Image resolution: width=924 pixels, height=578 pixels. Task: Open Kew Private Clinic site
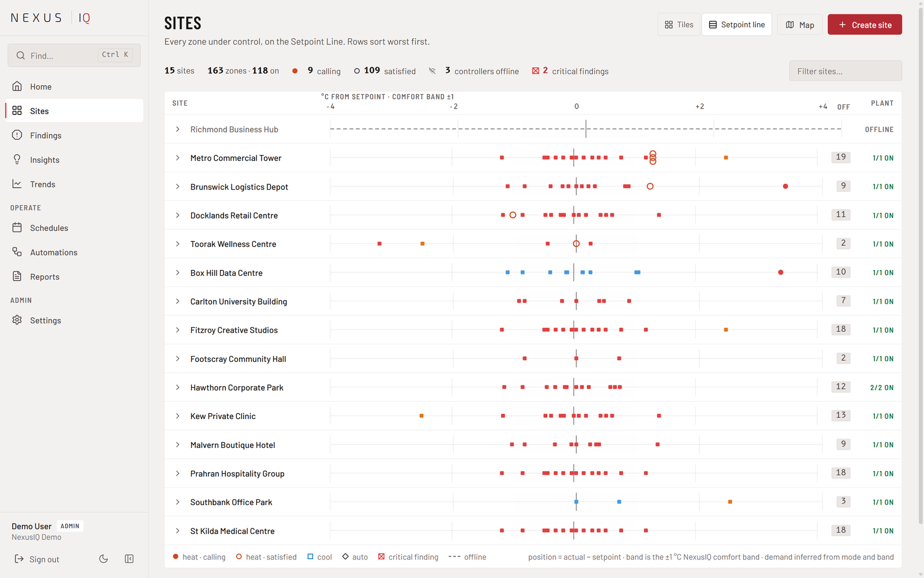click(223, 416)
